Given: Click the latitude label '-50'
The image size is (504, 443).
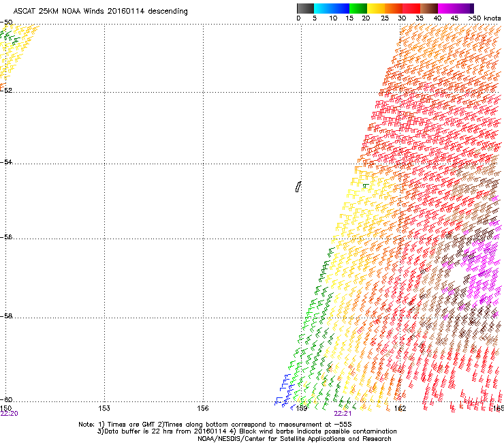Looking at the screenshot, I should point(6,22).
